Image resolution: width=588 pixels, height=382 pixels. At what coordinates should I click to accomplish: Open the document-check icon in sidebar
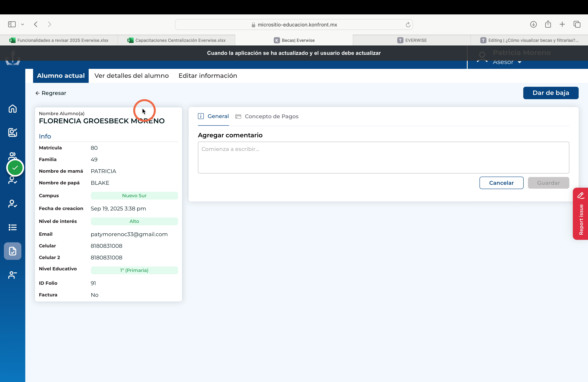[13, 251]
